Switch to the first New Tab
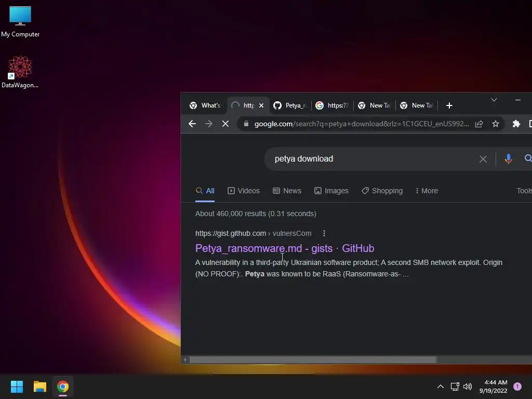This screenshot has width=532, height=399. point(374,105)
